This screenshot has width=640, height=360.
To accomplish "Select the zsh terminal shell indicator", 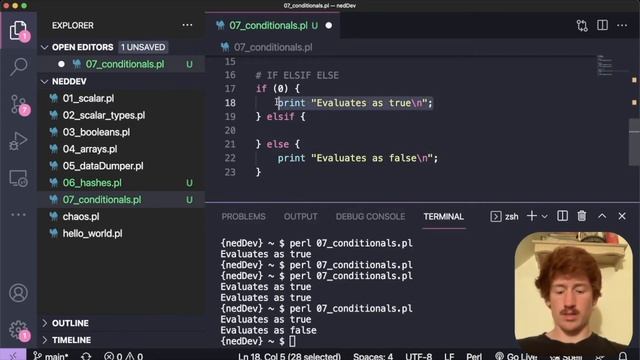I will point(504,216).
